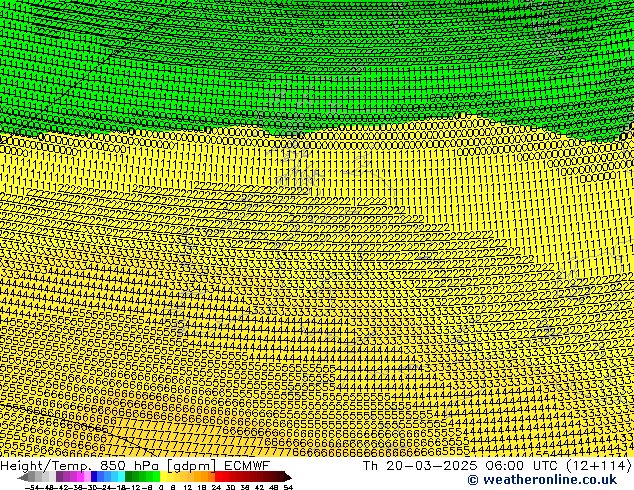Click the yellow legend swatch above 0
This screenshot has width=634, height=490.
pyautogui.click(x=163, y=476)
